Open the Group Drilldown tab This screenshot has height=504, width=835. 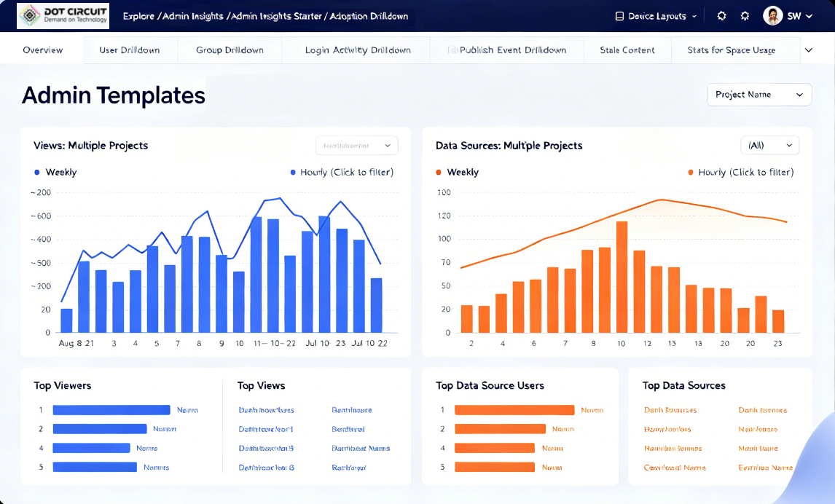230,50
